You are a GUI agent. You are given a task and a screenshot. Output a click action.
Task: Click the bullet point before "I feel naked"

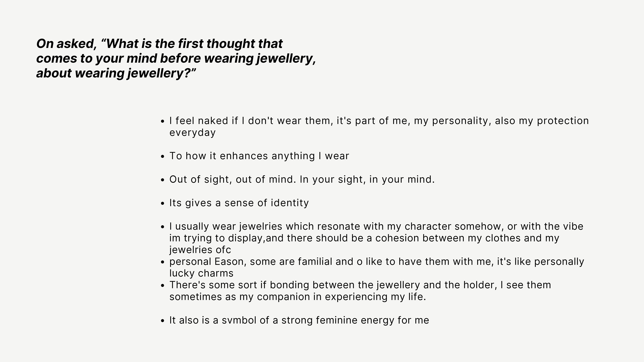point(163,121)
